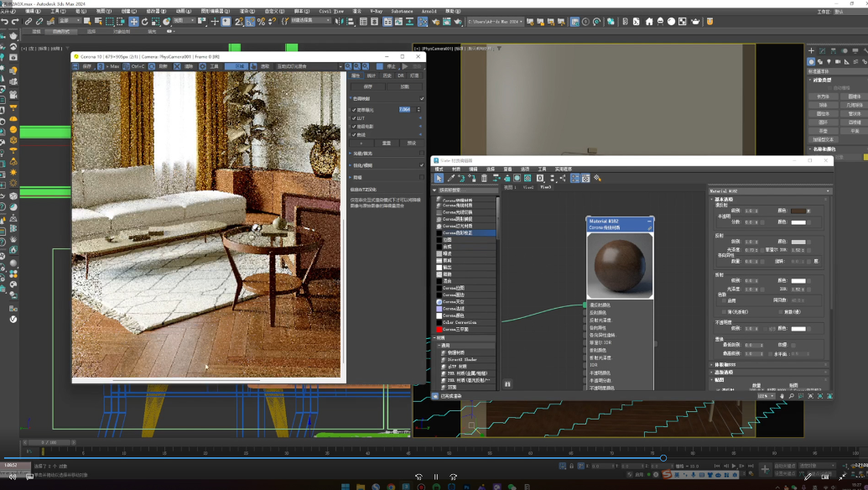The image size is (868, 490).
Task: Toggle Show Shaded Material in Viewport icon
Action: click(x=517, y=178)
